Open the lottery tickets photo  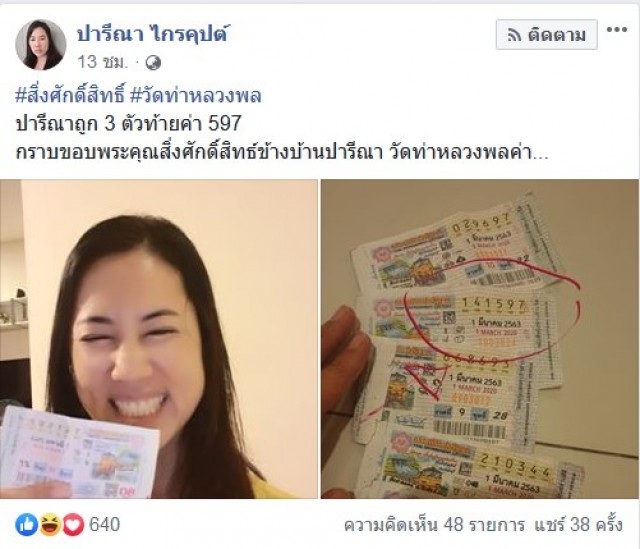[x=480, y=339]
